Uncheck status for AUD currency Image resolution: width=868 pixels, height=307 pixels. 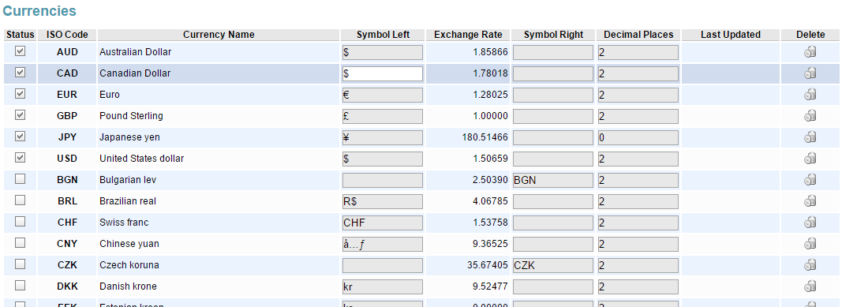click(x=20, y=51)
